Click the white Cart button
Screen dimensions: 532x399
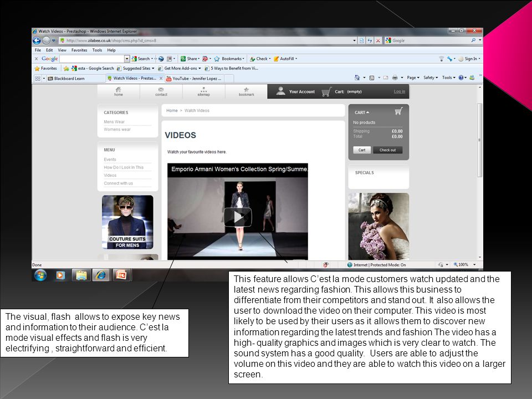[362, 150]
